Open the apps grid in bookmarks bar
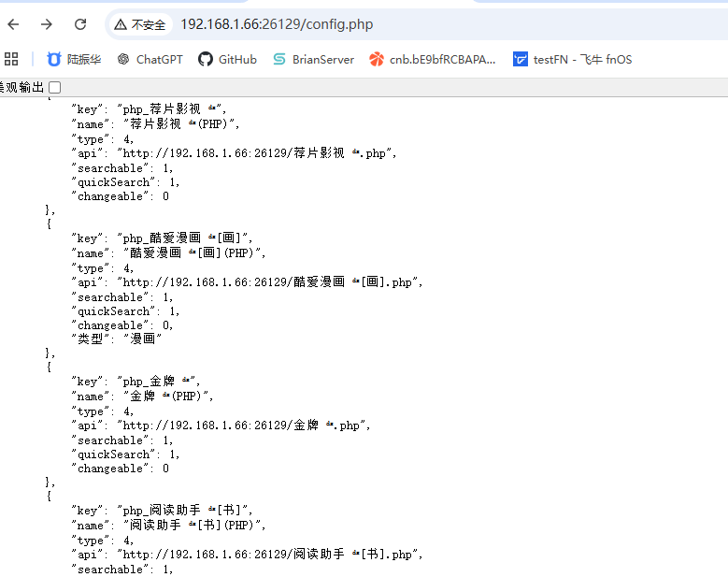The height and width of the screenshot is (577, 728). coord(11,59)
